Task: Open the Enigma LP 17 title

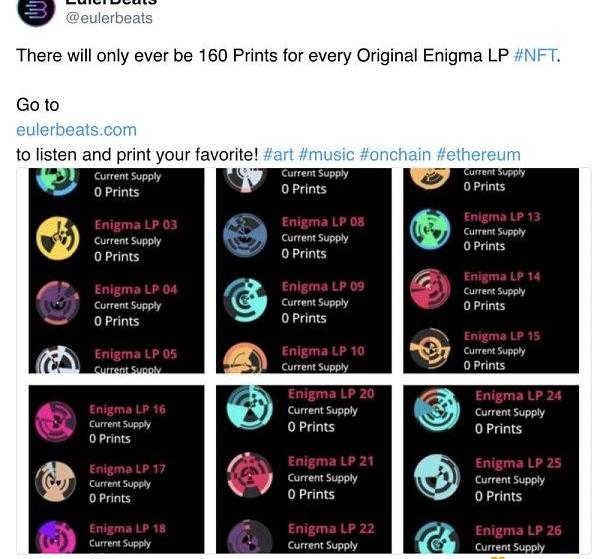Action: [x=127, y=468]
